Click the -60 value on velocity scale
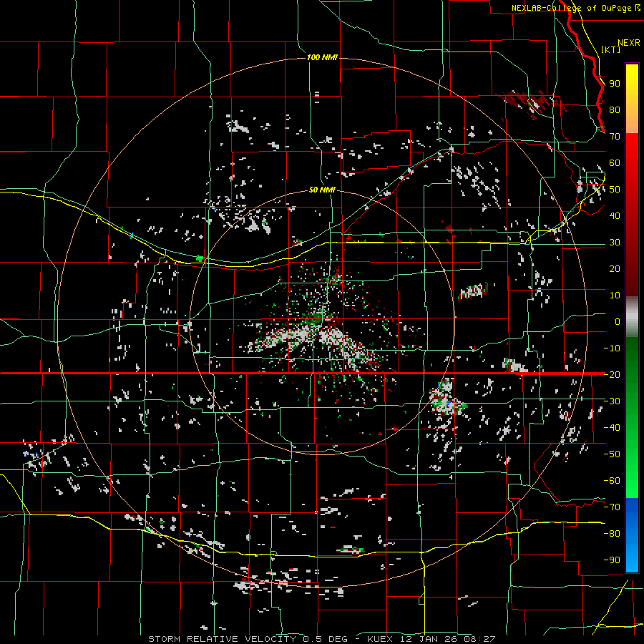The image size is (644, 644). coord(612,481)
